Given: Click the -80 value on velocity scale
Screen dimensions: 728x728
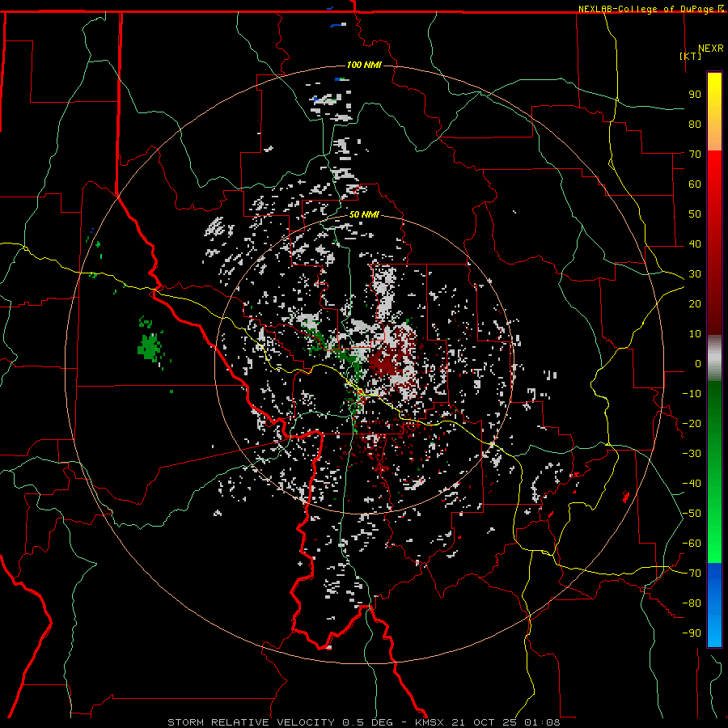Looking at the screenshot, I should coord(692,603).
